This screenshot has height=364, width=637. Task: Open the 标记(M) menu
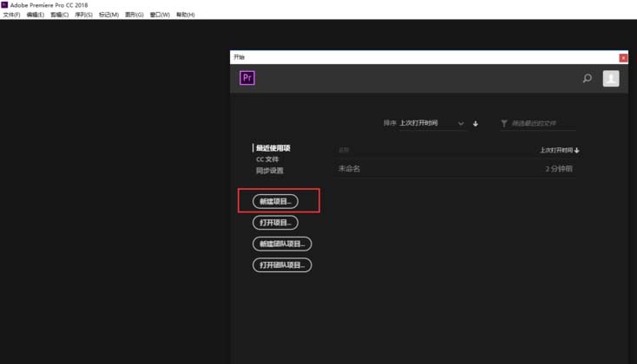108,15
